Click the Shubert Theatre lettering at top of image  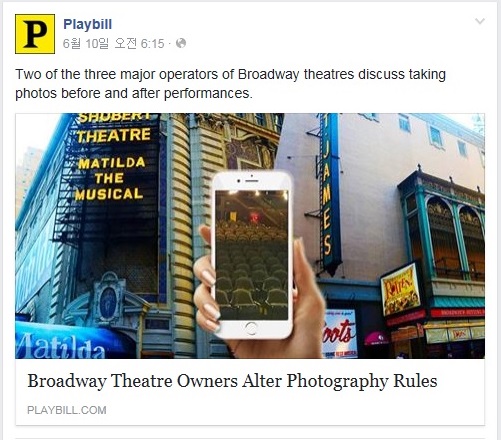(x=114, y=127)
